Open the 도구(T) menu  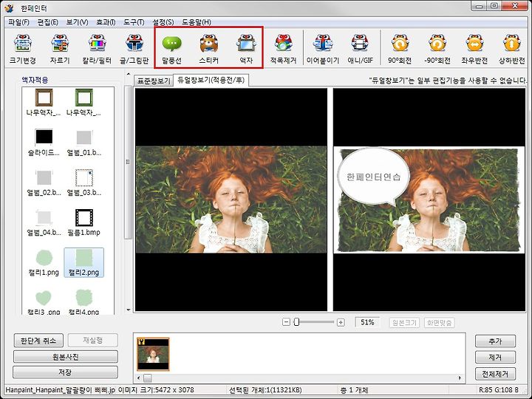134,22
